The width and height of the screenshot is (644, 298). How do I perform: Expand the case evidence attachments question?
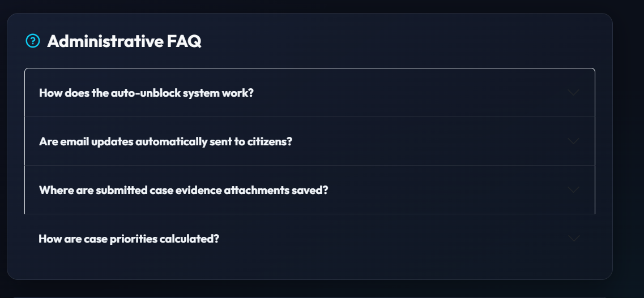(x=310, y=190)
